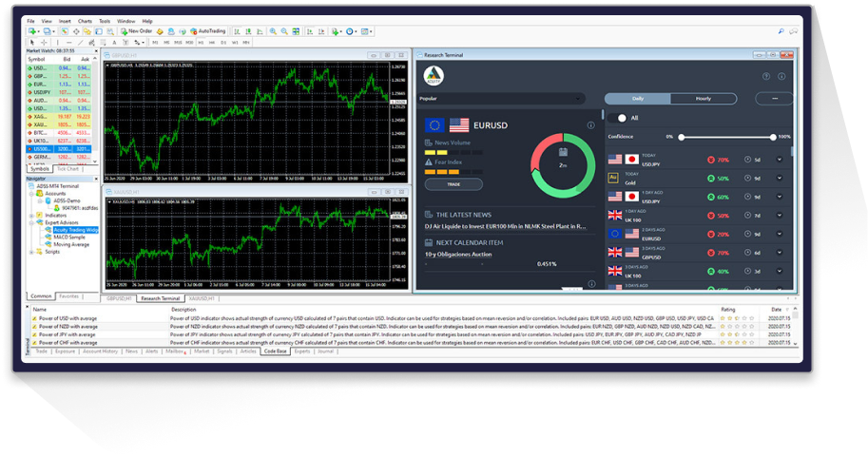Screen dimensions: 868x456
Task: Select the USDJPY row in Market Watch
Action: coord(59,92)
